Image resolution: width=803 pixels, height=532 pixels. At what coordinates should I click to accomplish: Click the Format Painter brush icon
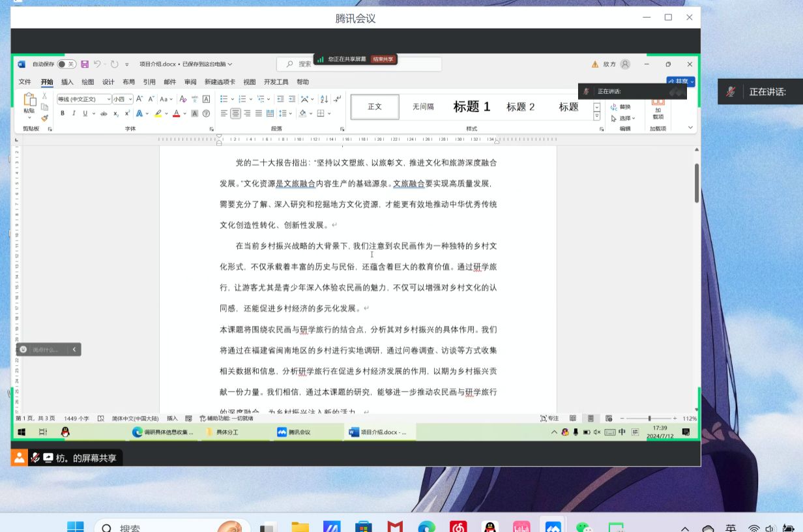pyautogui.click(x=44, y=118)
